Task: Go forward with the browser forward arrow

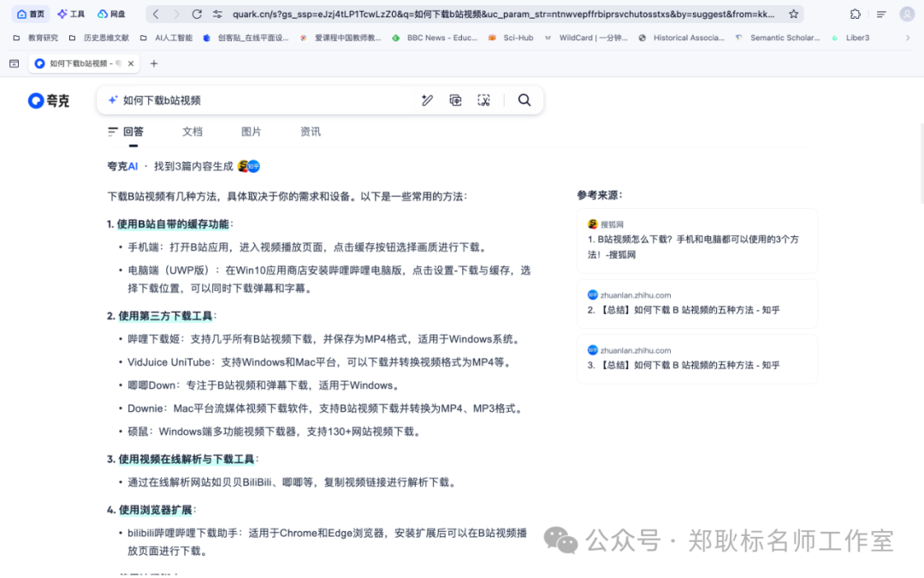Action: (176, 15)
